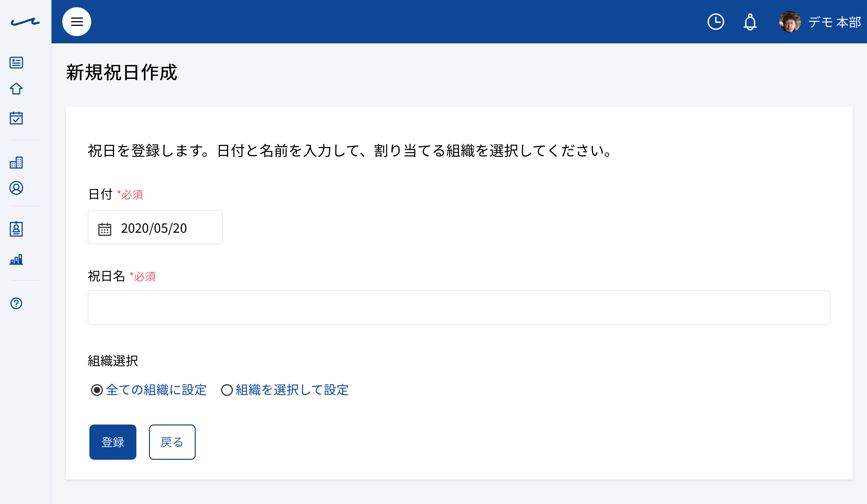Open the calendar check sidebar icon
Viewport: 867px width, 504px height.
16,118
